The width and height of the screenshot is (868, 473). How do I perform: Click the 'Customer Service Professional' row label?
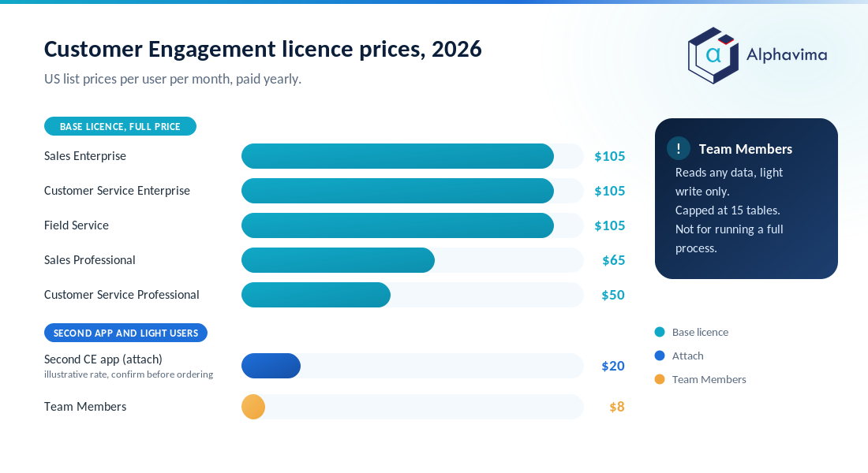click(122, 295)
